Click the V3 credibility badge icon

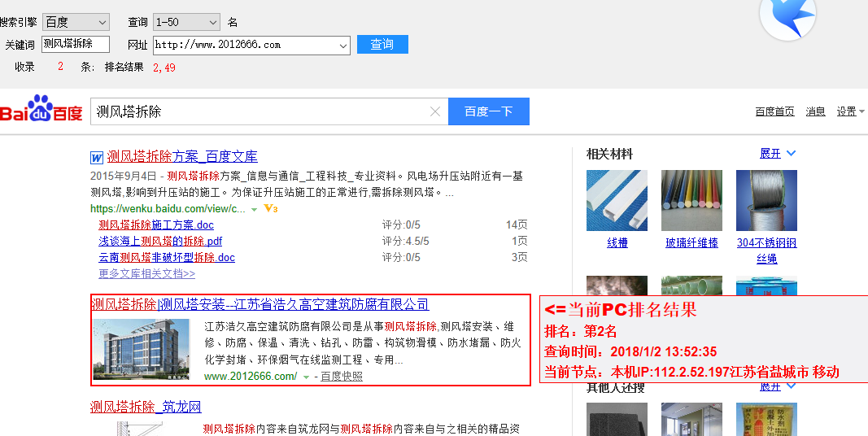(x=272, y=209)
